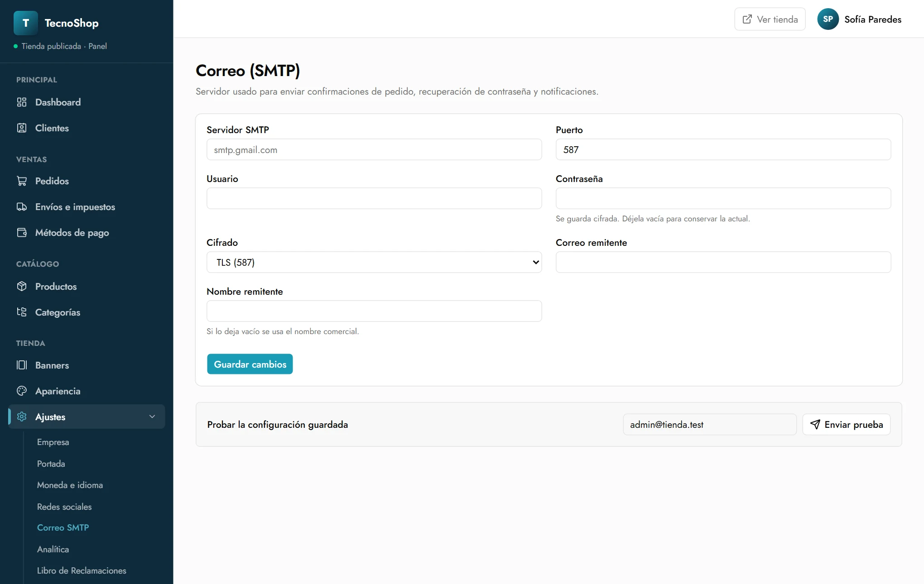Screen dimensions: 924x584
Task: Click the Correo (SMTP) page heading
Action: (x=248, y=71)
